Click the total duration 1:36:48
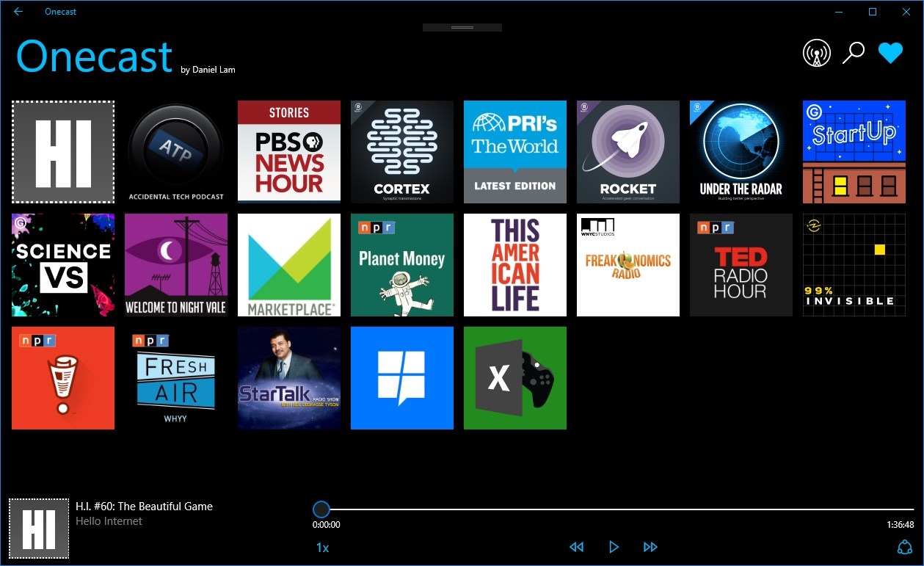The width and height of the screenshot is (924, 566). [x=900, y=525]
